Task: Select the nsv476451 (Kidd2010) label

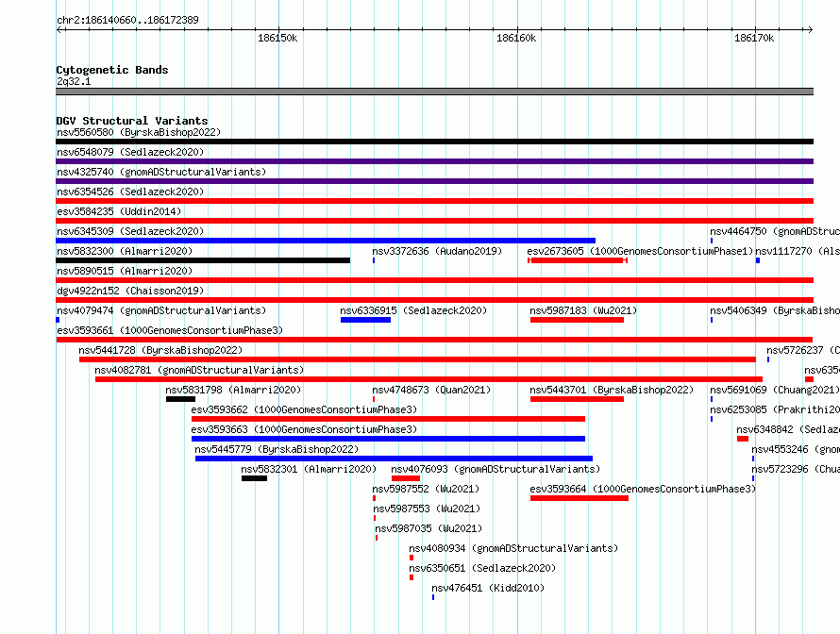Action: click(488, 588)
